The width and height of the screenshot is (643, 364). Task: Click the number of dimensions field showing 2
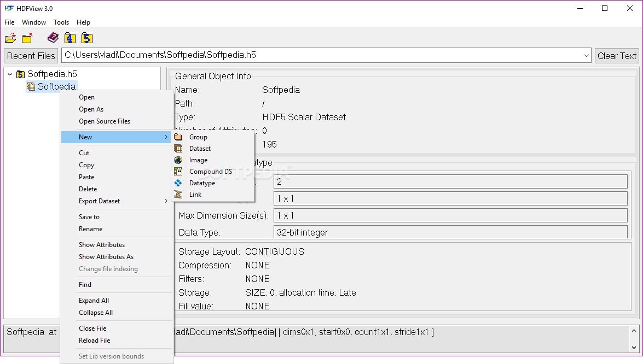[450, 181]
